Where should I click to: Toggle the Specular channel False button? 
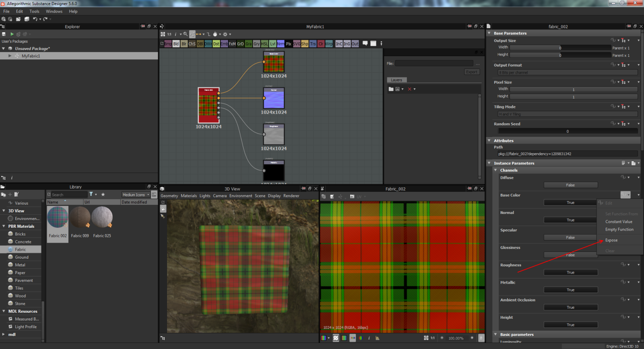[x=571, y=237]
